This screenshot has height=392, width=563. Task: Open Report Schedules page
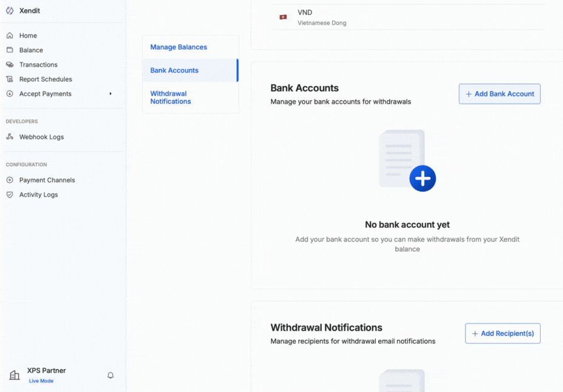pos(45,79)
